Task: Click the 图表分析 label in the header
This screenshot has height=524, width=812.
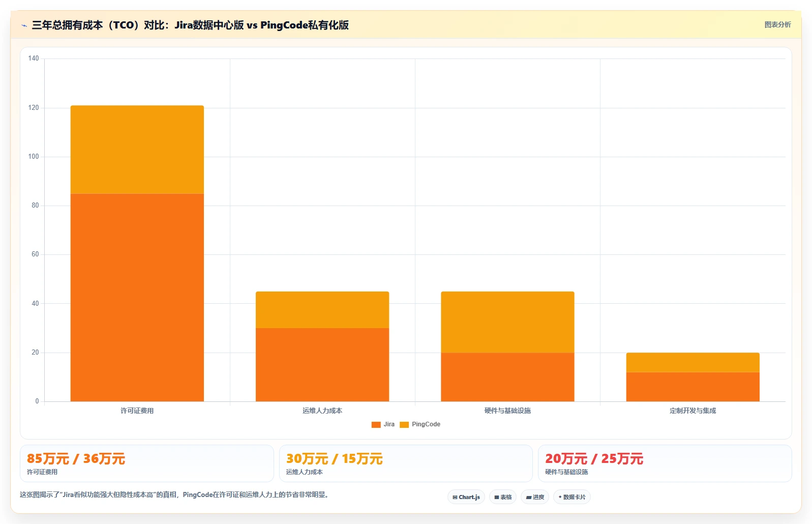Action: coord(777,24)
